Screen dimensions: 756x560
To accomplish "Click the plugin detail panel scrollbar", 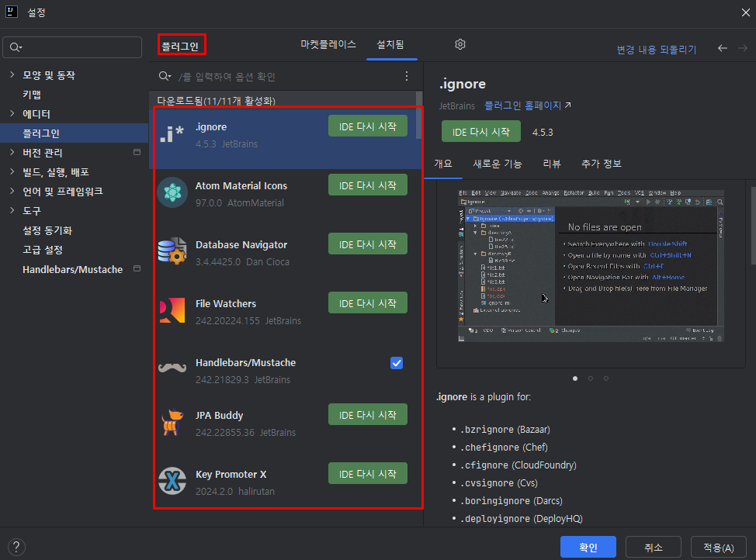I will point(753,226).
